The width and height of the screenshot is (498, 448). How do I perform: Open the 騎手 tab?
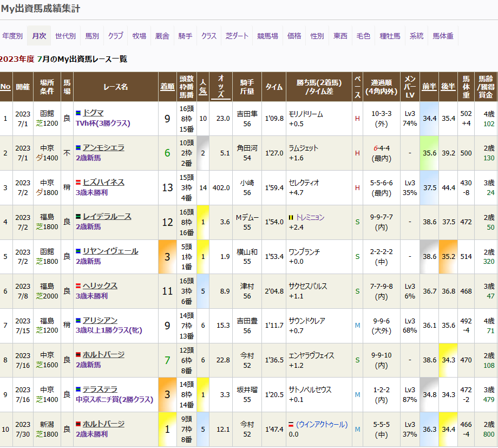tap(185, 36)
